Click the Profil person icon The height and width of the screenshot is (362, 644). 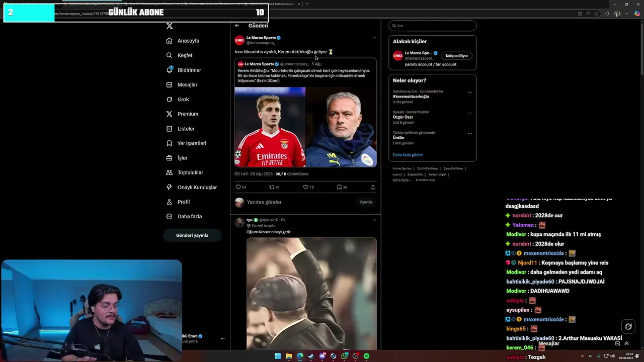pyautogui.click(x=169, y=202)
